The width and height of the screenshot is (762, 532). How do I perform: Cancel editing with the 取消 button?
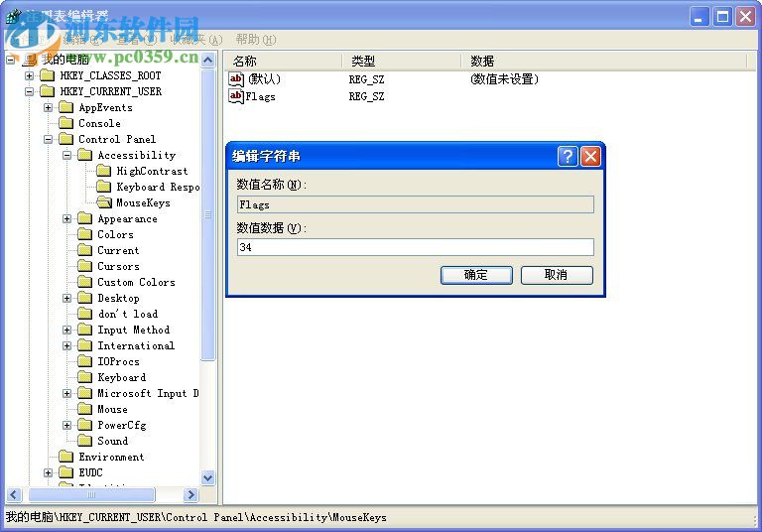pos(557,275)
